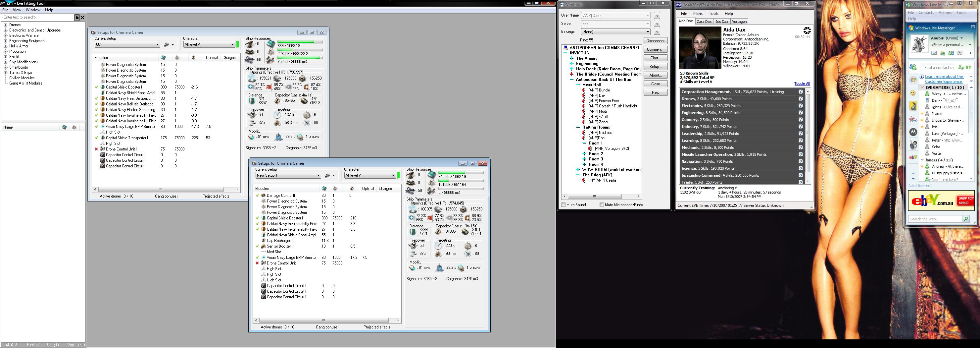Click the Messenger contacts people icon
Viewport: 980px width, 348px height.
[913, 67]
